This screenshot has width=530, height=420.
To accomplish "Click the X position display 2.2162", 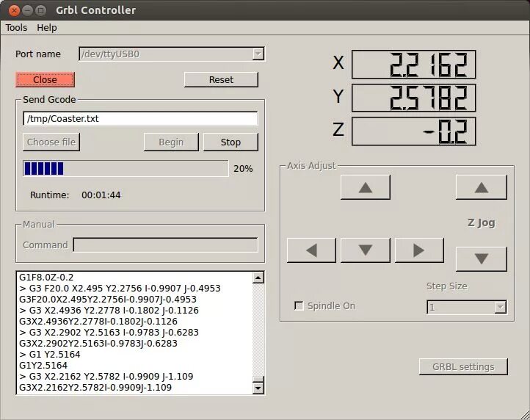I will [x=414, y=65].
